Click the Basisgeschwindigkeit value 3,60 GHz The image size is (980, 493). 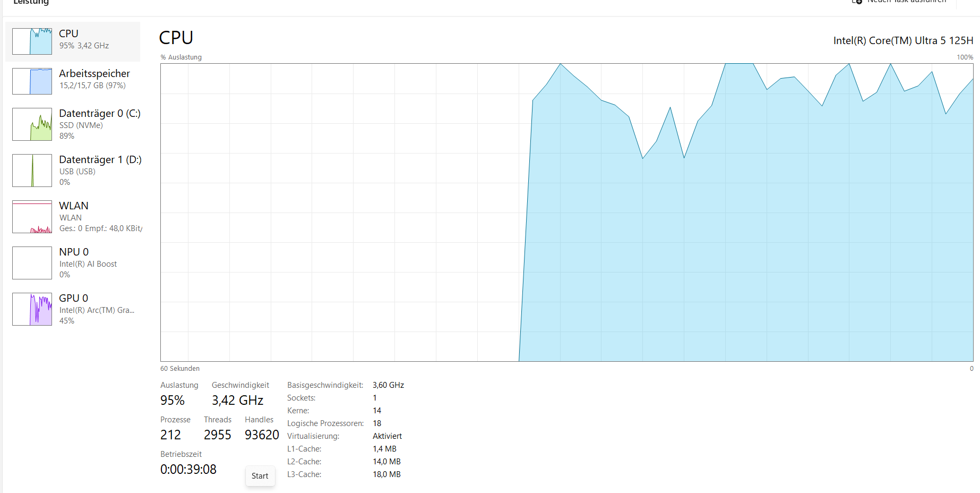pyautogui.click(x=389, y=385)
